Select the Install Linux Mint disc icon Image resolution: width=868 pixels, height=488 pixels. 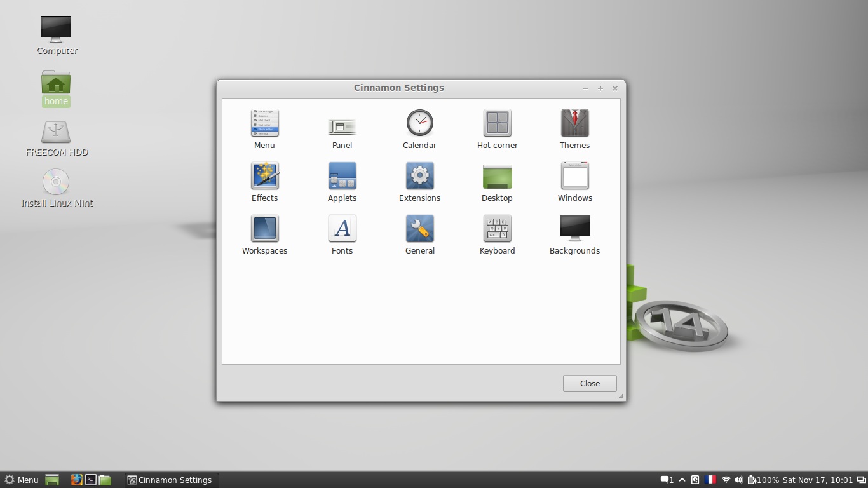click(x=56, y=182)
